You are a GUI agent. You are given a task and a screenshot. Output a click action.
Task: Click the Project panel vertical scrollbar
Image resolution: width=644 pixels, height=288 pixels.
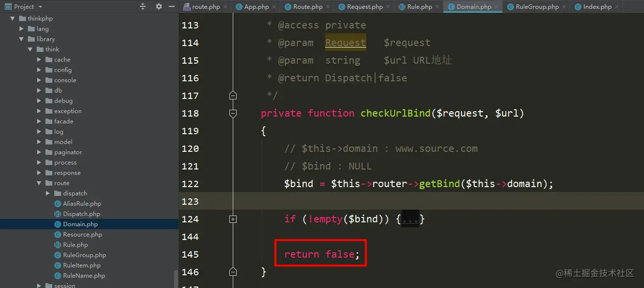(x=176, y=279)
